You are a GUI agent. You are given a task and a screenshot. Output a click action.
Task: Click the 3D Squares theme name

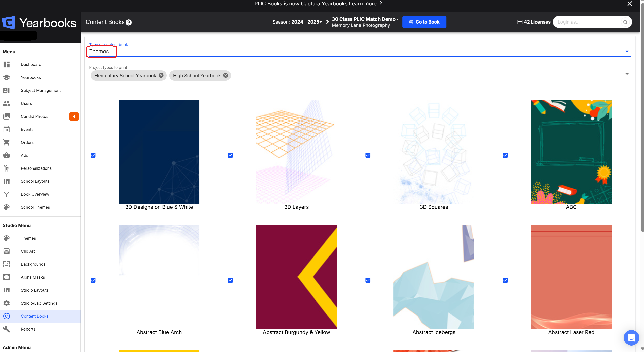pyautogui.click(x=434, y=207)
